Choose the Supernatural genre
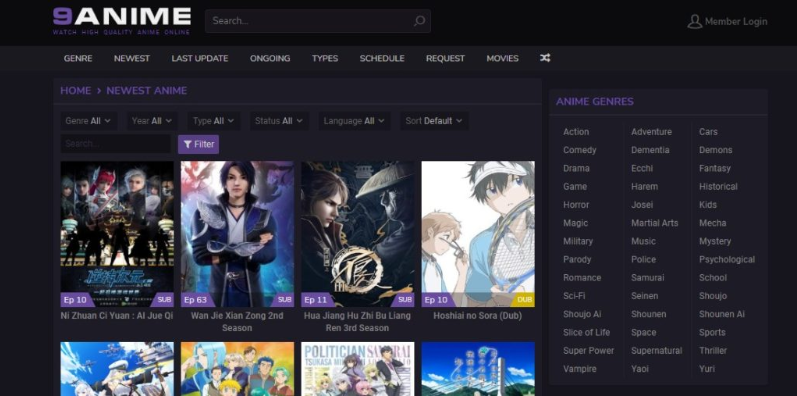The height and width of the screenshot is (396, 797). [656, 351]
